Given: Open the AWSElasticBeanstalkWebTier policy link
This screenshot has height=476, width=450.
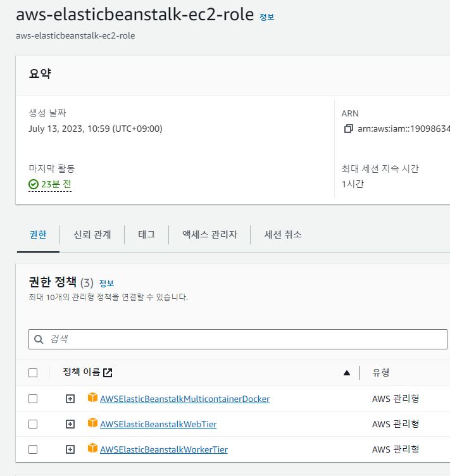Looking at the screenshot, I should 158,424.
